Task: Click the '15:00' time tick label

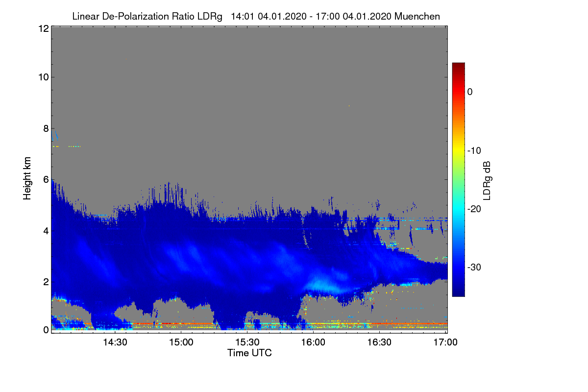Action: (181, 343)
